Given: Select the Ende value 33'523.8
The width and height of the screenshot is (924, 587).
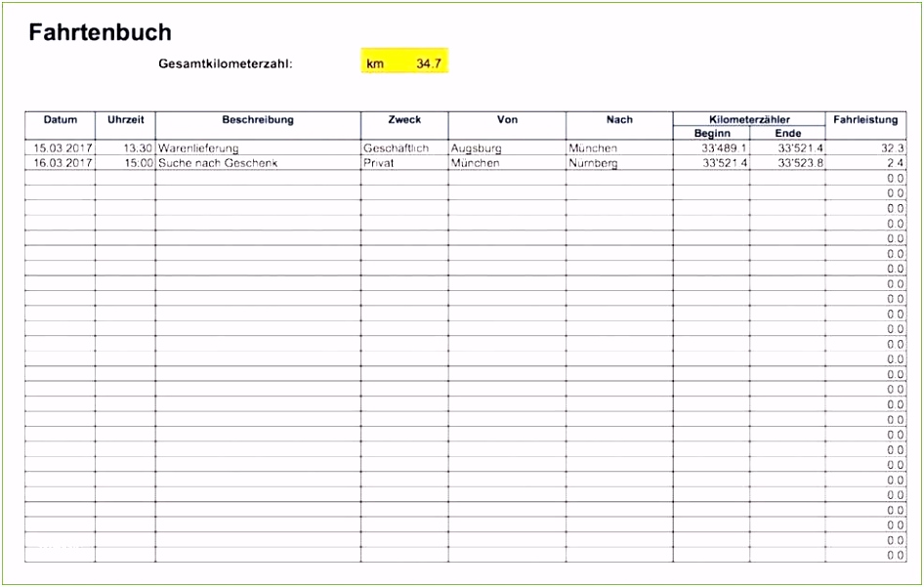Looking at the screenshot, I should coord(788,163).
